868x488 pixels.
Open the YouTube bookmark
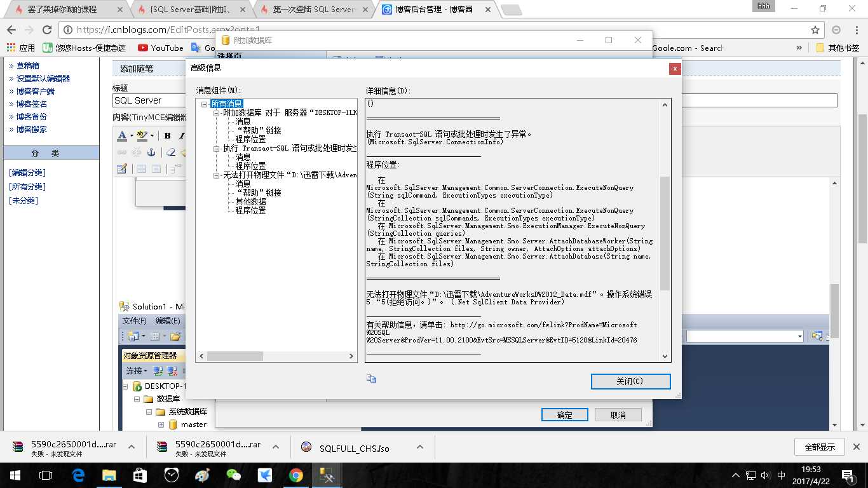[161, 48]
